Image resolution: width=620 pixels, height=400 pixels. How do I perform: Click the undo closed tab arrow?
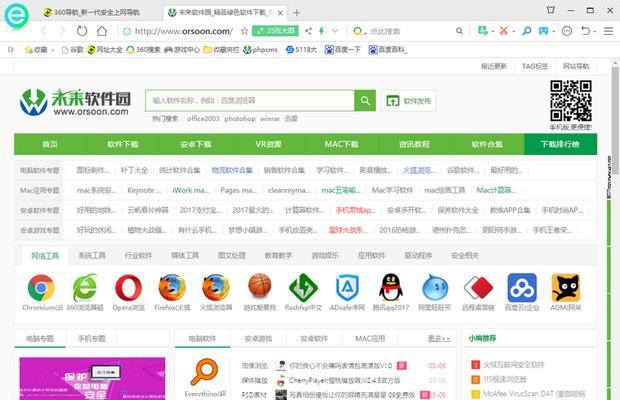[586, 30]
